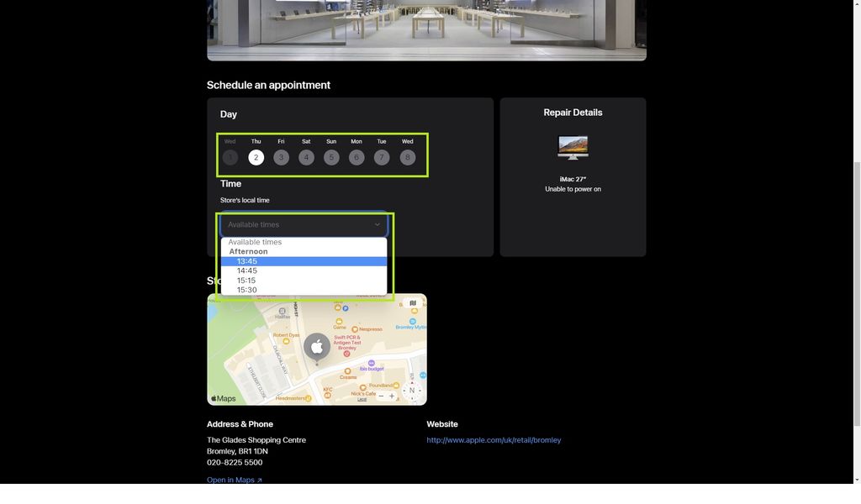Select Sun 5 in the Day row

click(x=331, y=157)
